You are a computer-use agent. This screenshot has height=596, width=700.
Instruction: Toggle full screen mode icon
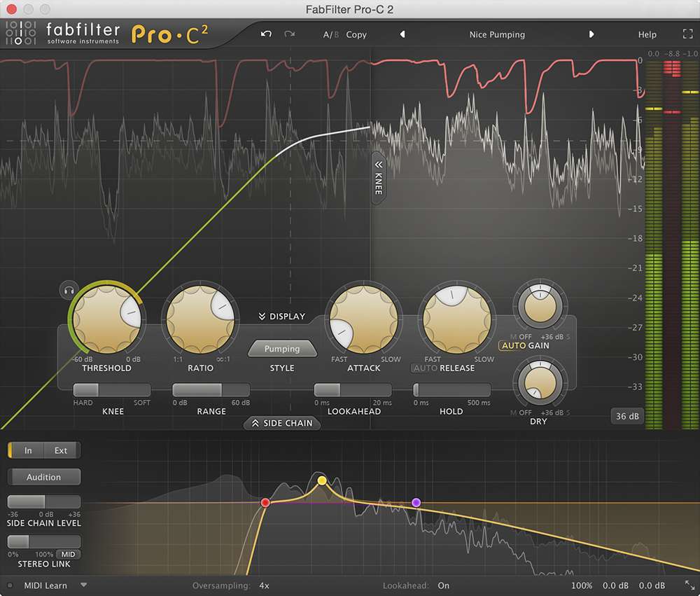[687, 34]
